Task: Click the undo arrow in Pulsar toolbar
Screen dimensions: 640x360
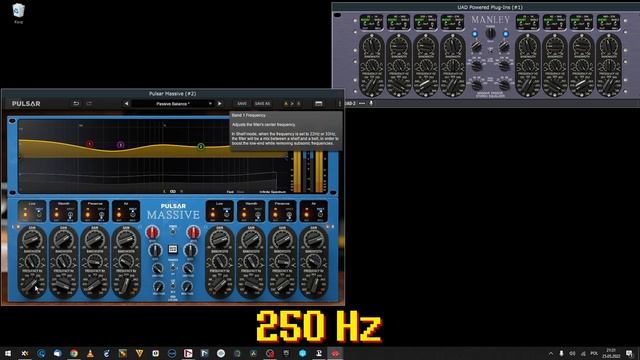Action: (x=76, y=104)
